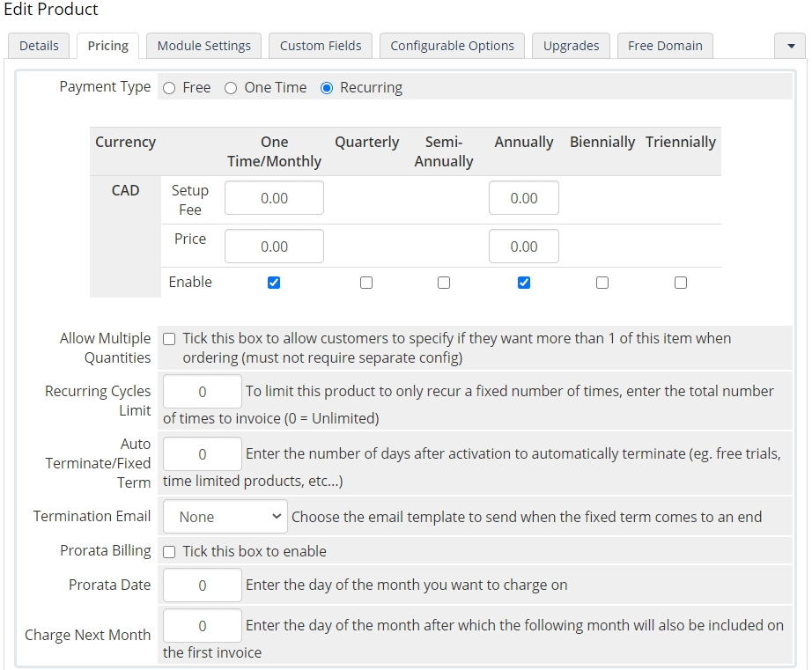Open the tabs overflow dropdown arrow

click(x=790, y=46)
